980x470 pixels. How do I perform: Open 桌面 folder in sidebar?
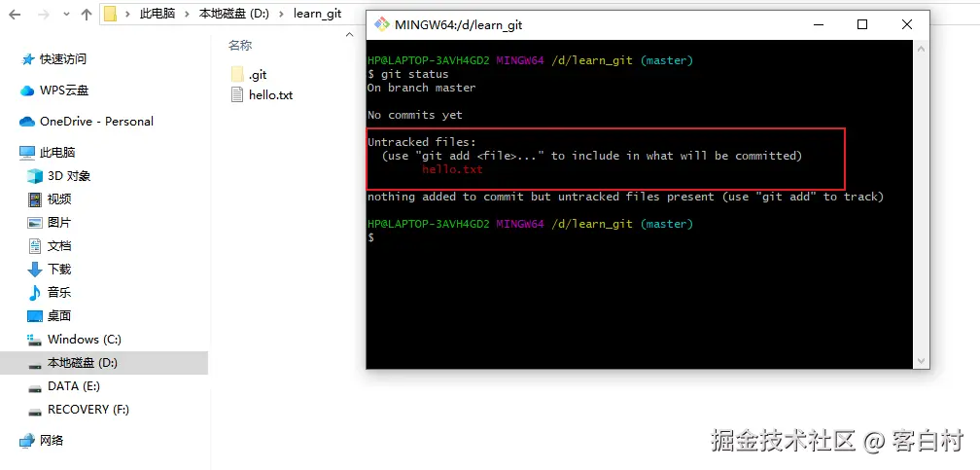click(x=59, y=316)
